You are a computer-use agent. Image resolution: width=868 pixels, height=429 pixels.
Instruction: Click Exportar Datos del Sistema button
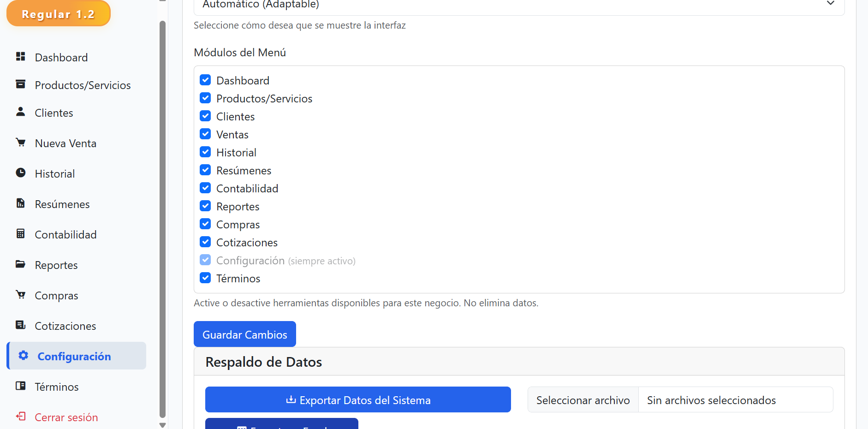click(x=358, y=399)
